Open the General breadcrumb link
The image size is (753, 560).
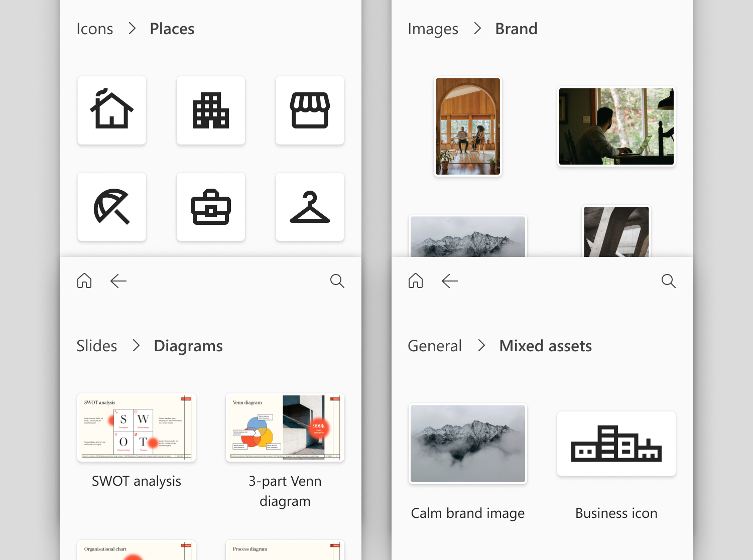point(435,346)
